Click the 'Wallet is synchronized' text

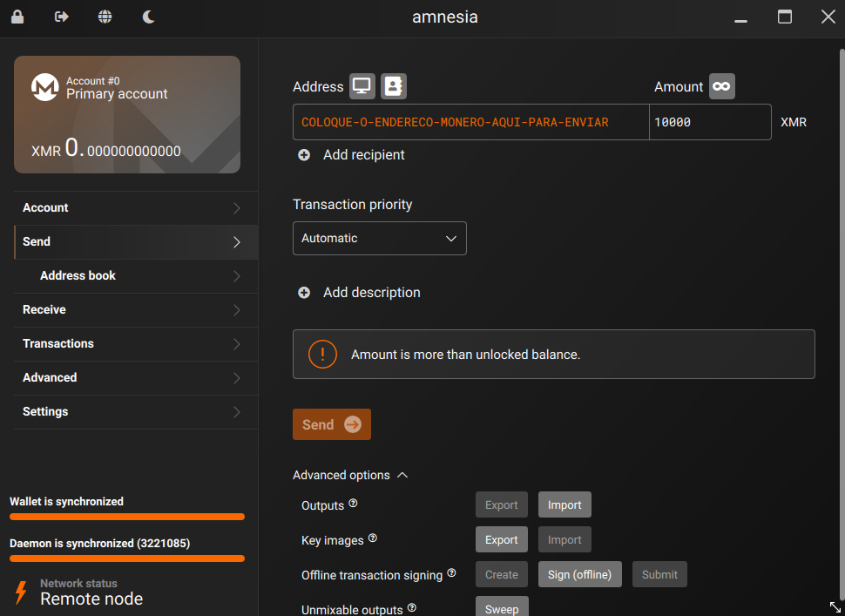coord(66,501)
